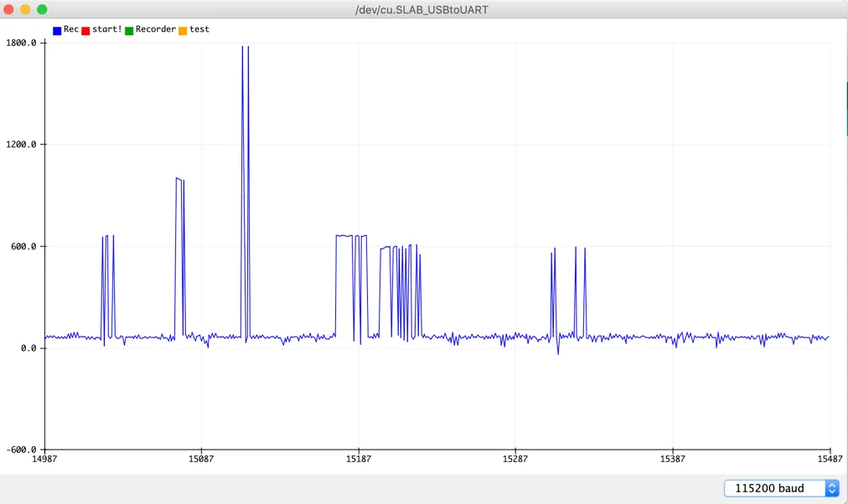The height and width of the screenshot is (504, 848).
Task: Click the 600.0 y-axis label
Action: click(x=23, y=246)
